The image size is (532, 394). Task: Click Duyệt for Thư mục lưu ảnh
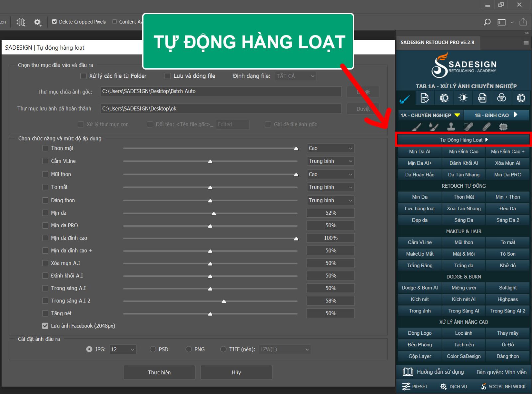coord(363,109)
